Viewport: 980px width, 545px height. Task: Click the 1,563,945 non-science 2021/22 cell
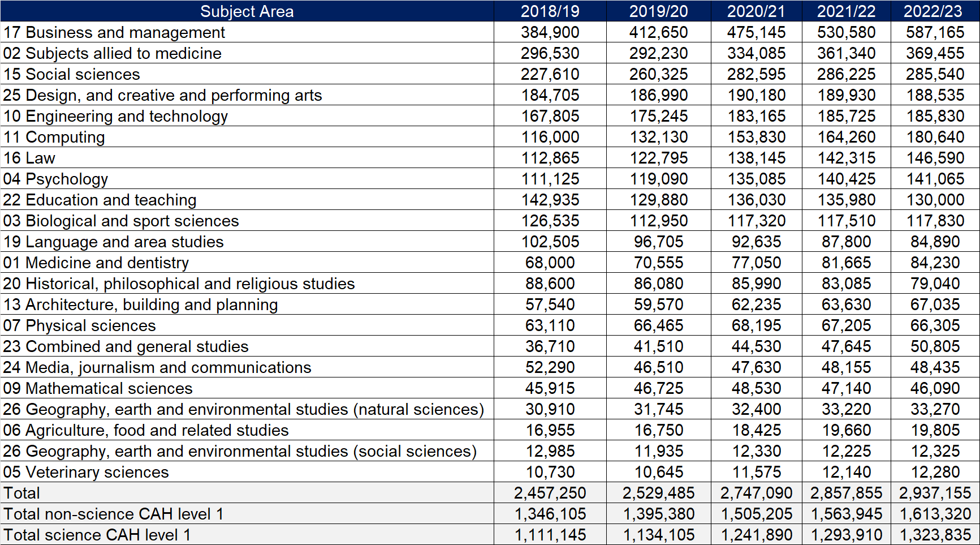[847, 514]
